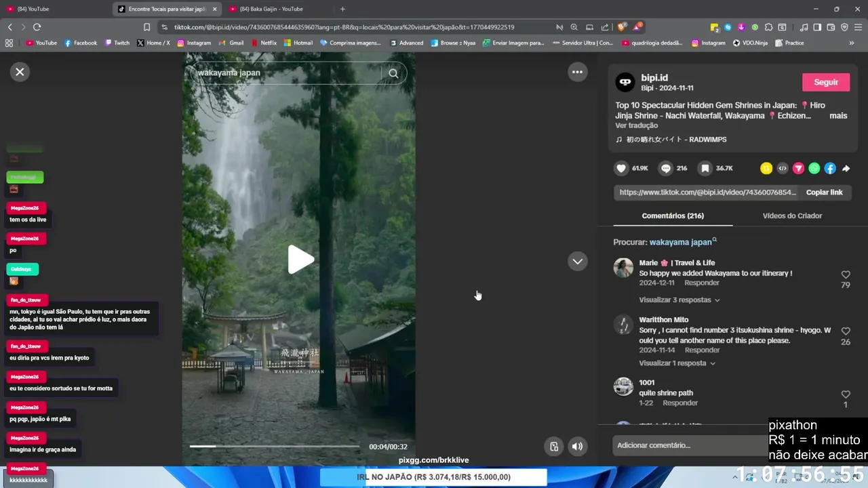Expand Visualizar 1 resposta
The height and width of the screenshot is (488, 868).
[x=675, y=363]
